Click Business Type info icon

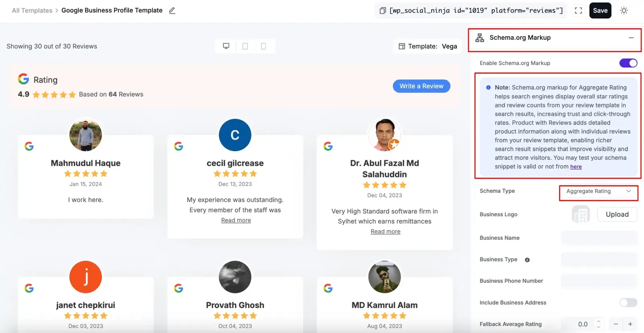527,260
